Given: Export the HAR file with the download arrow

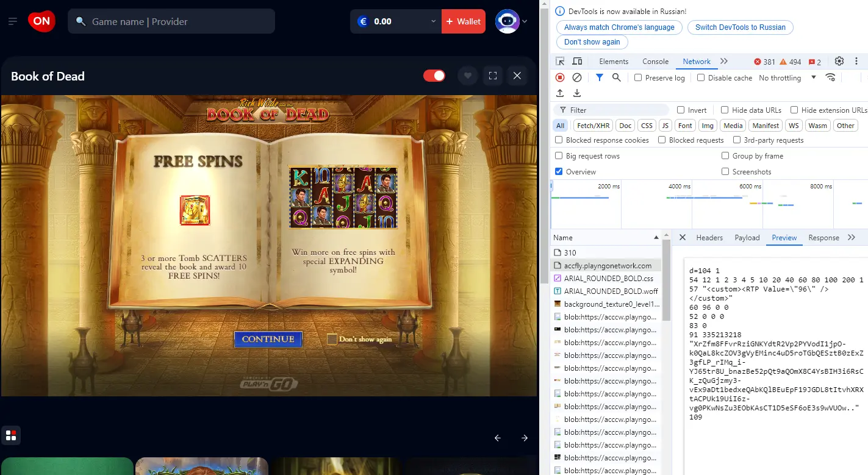Looking at the screenshot, I should (x=576, y=93).
